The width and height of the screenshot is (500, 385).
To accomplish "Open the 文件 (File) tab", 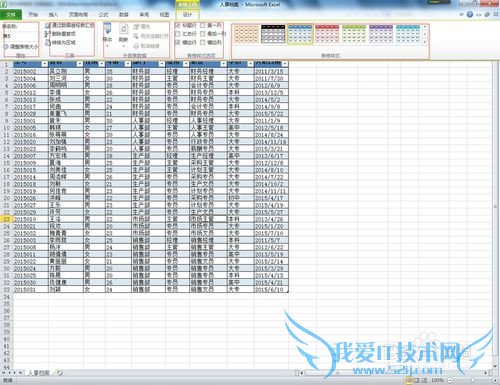I will (11, 15).
